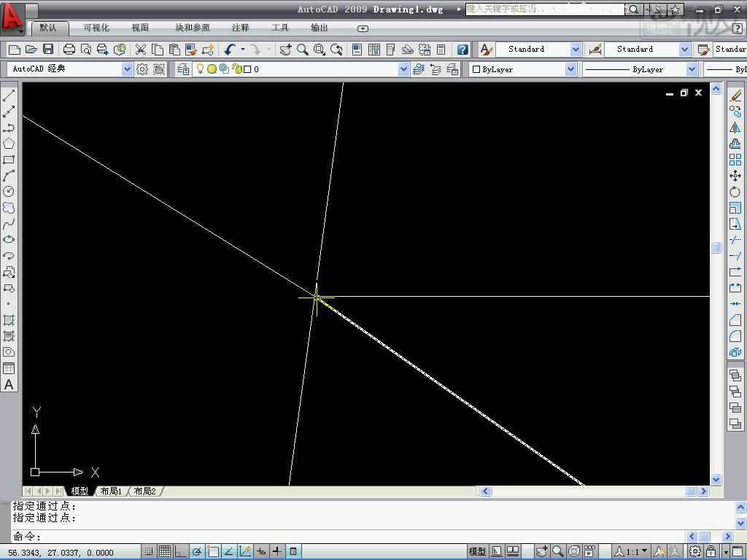Image resolution: width=747 pixels, height=560 pixels.
Task: Switch to the 布局2 layout tab
Action: [x=145, y=491]
